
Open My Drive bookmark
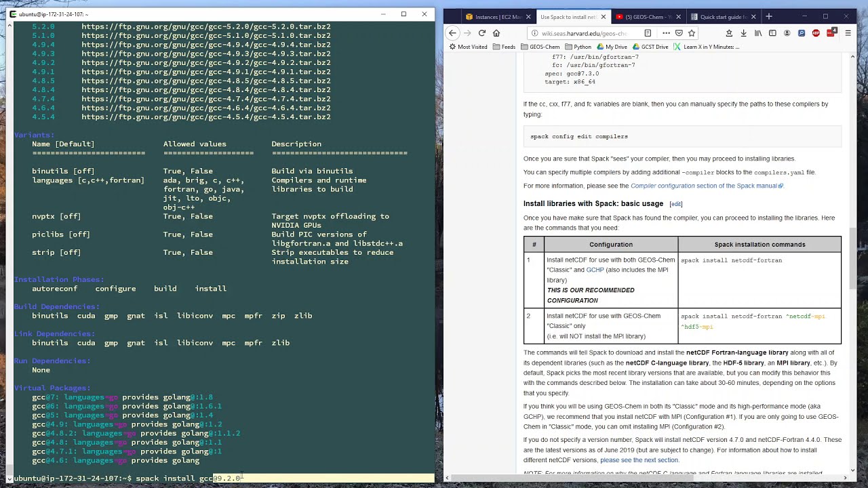click(612, 47)
